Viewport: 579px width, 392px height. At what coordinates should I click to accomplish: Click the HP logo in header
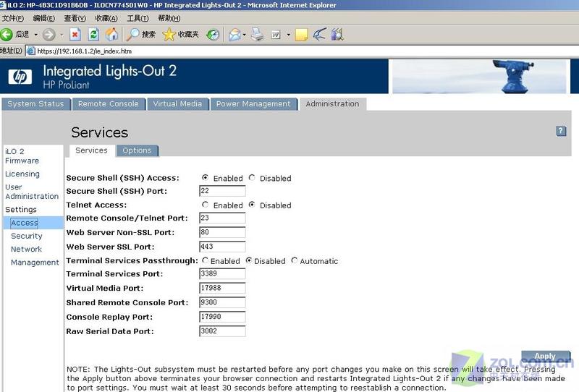pos(20,77)
